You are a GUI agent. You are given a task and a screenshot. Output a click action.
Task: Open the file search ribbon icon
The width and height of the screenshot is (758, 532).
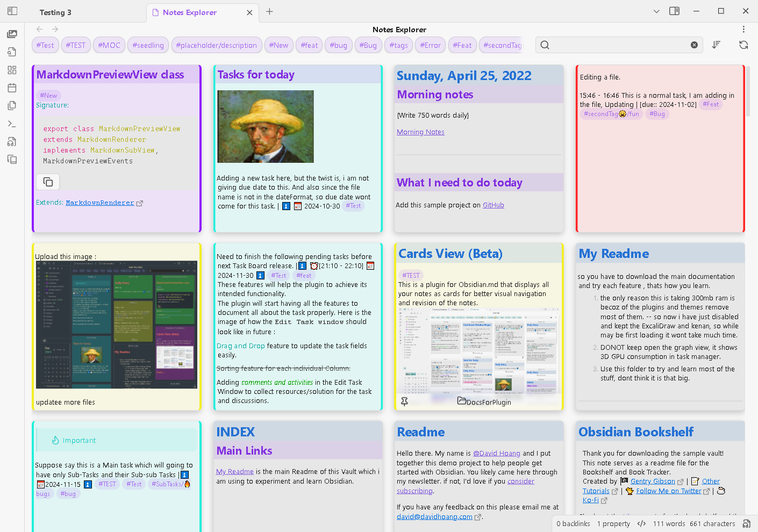12,52
